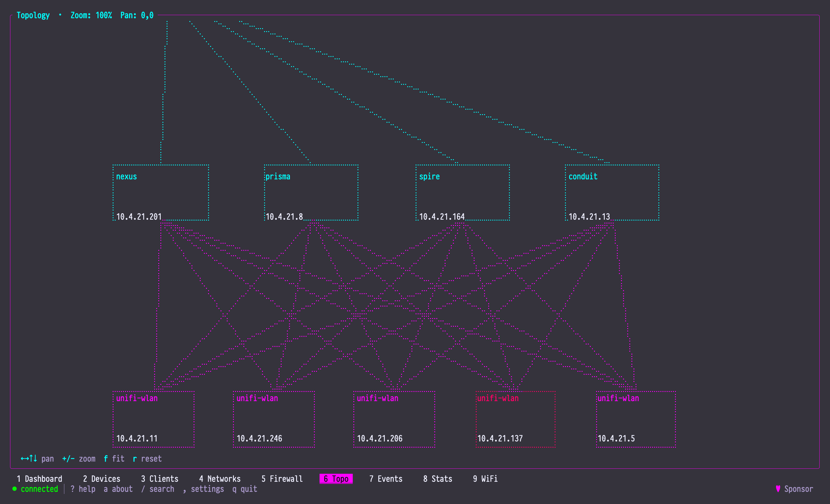This screenshot has height=504, width=830.
Task: Select the active 6 Topo tab
Action: click(336, 479)
